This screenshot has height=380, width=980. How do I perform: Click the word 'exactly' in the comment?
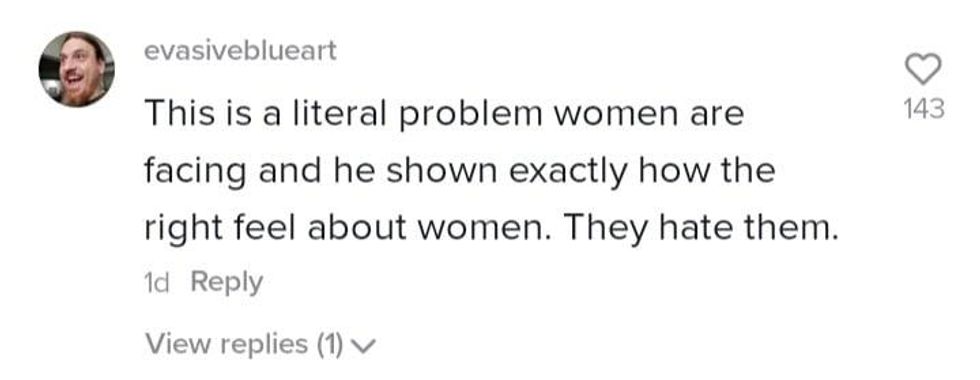568,172
